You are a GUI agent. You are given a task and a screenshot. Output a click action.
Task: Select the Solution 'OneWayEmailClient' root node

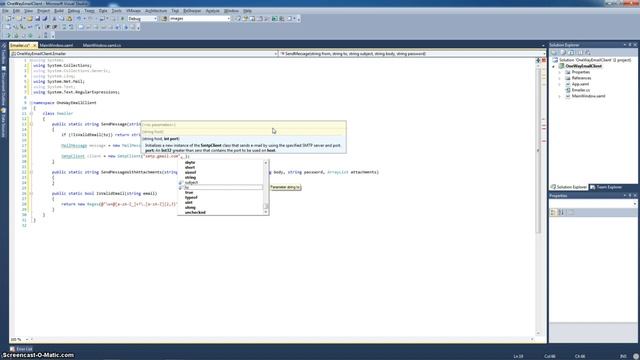tap(595, 60)
